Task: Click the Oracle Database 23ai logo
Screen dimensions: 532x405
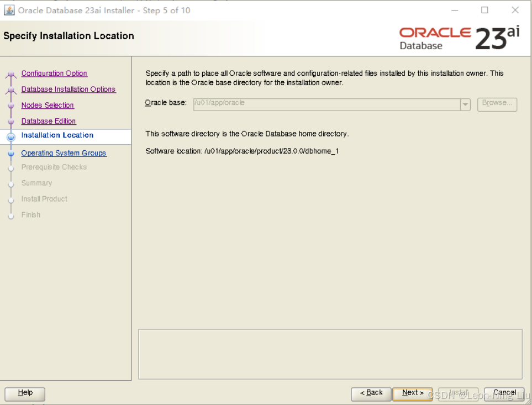Action: click(460, 38)
